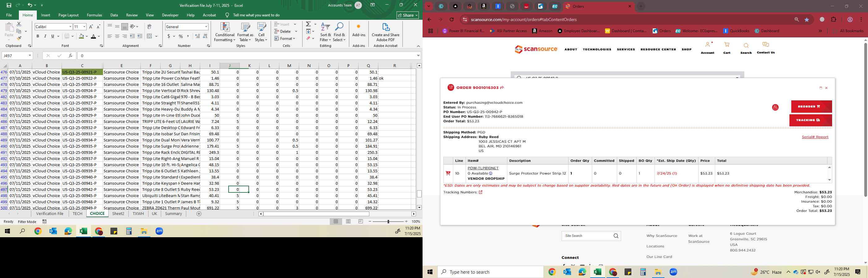This screenshot has height=278, width=868.
Task: Click the Decrease Indent icon
Action: pos(132,36)
